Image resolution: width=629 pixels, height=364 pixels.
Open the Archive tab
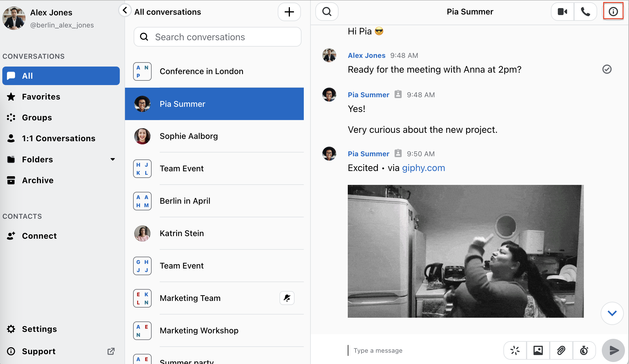point(61,180)
